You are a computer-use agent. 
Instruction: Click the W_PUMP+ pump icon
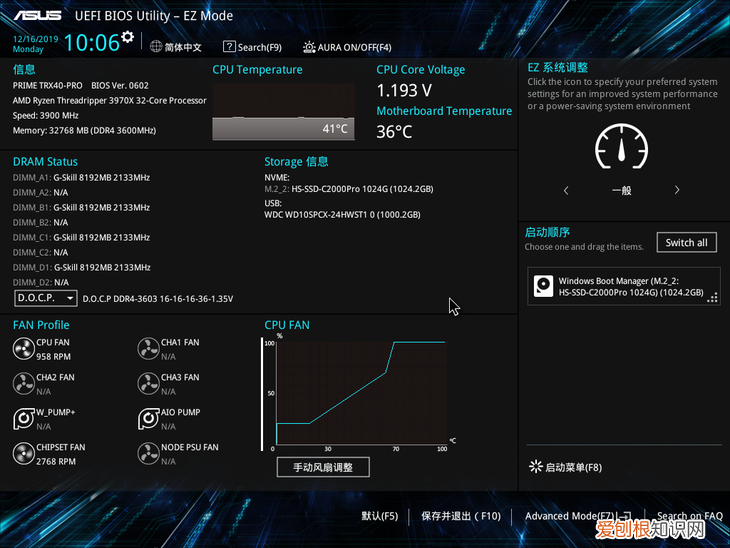coord(23,418)
